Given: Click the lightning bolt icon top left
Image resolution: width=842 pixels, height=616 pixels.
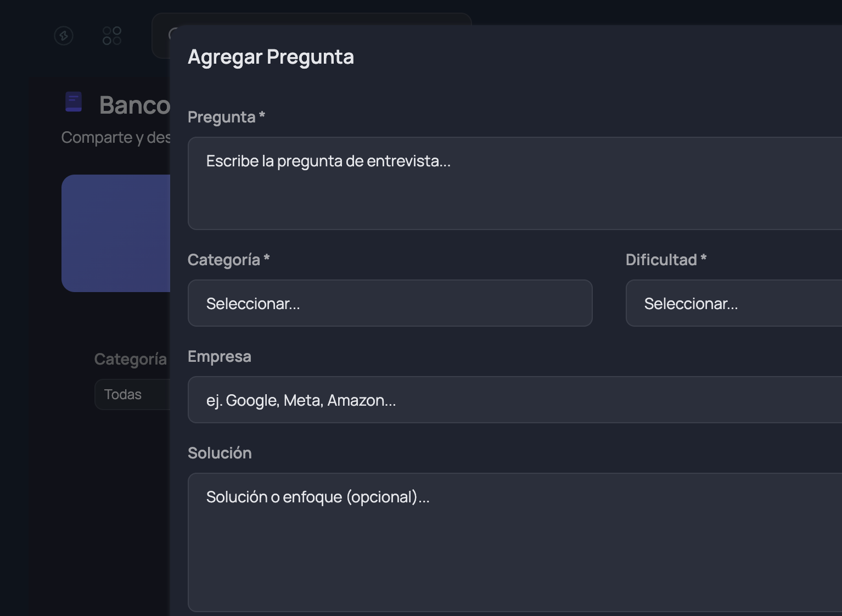Looking at the screenshot, I should click(x=63, y=36).
